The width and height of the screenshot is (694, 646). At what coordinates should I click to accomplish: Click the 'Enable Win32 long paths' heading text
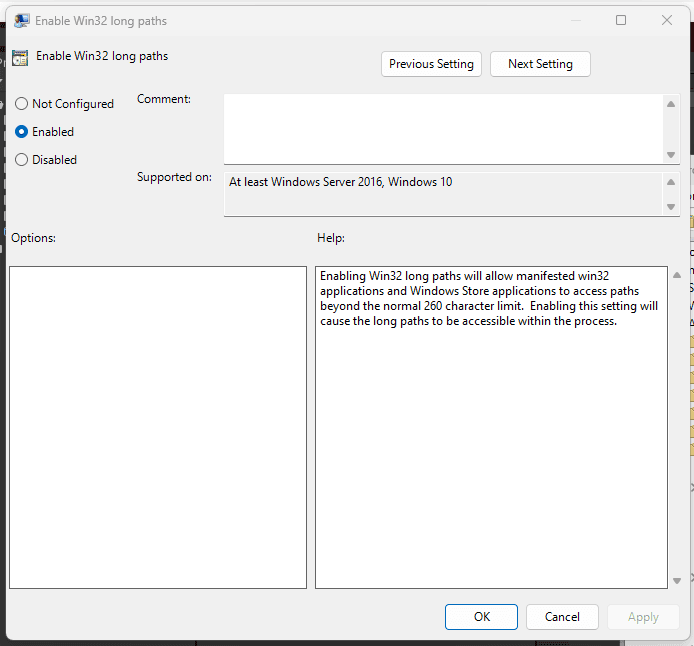(x=102, y=56)
